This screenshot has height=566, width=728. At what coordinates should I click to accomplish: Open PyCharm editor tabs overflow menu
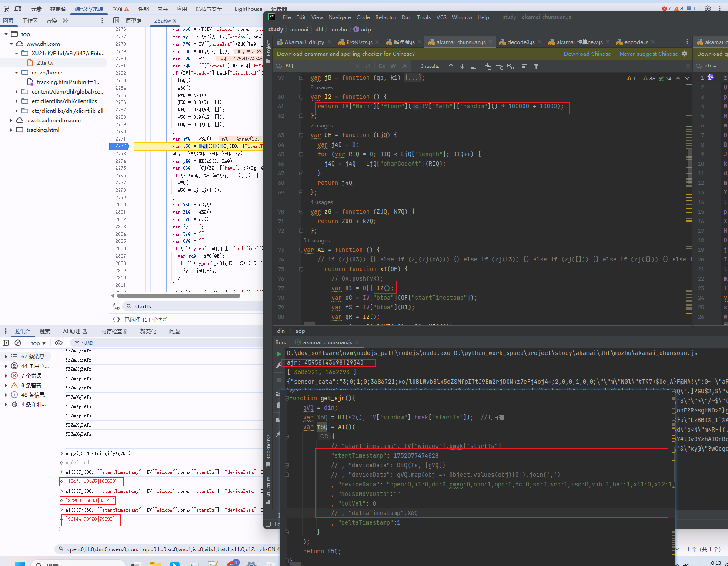tap(687, 42)
